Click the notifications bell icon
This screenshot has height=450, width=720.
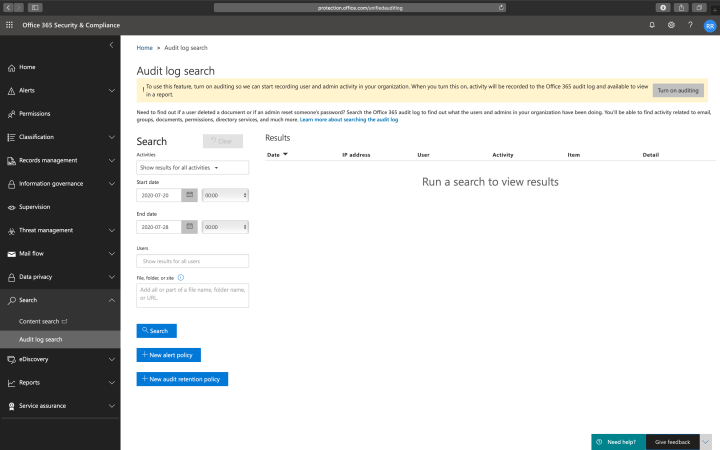(x=652, y=24)
